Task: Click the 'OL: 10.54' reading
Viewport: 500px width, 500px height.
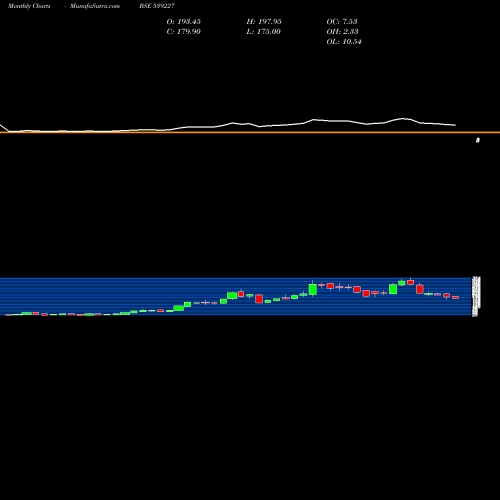Action: click(344, 42)
